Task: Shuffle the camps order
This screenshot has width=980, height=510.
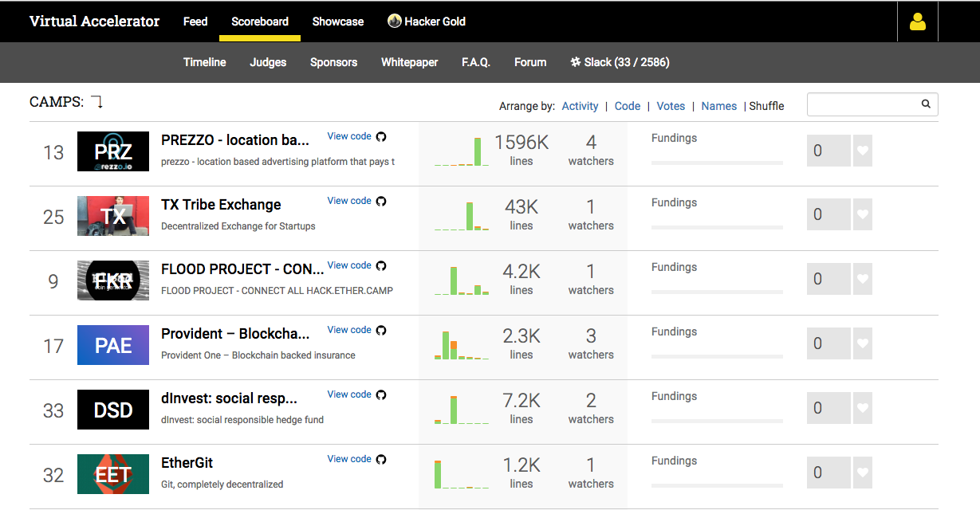Action: point(766,106)
